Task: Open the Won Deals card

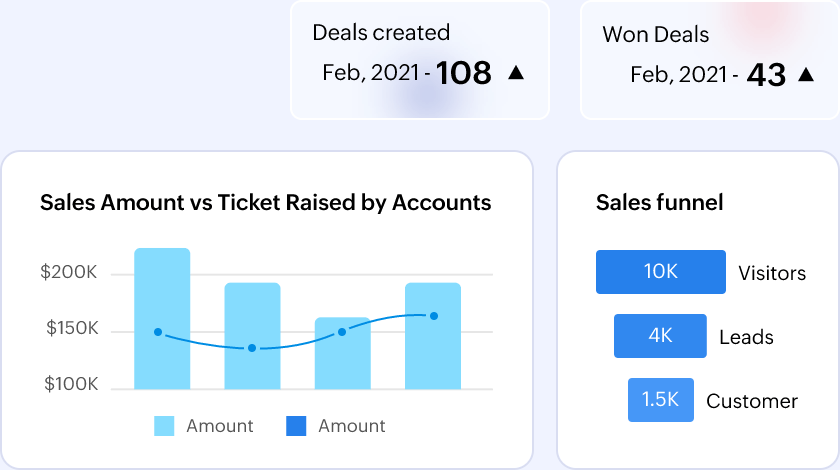Action: 710,60
